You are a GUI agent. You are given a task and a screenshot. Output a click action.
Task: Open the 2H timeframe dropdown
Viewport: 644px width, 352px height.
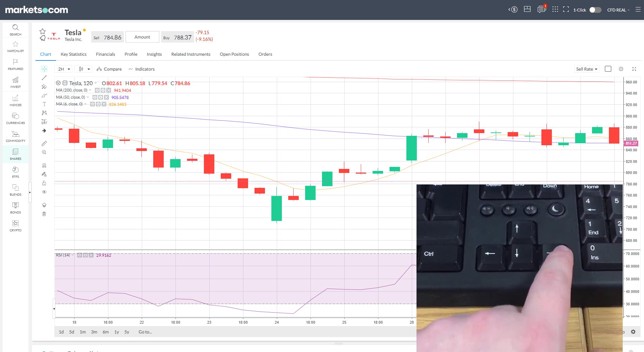click(x=63, y=69)
